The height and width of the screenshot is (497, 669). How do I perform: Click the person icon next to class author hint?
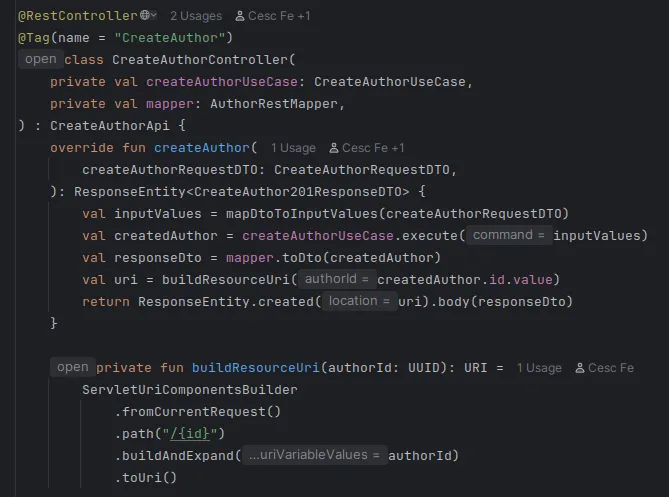coord(240,16)
